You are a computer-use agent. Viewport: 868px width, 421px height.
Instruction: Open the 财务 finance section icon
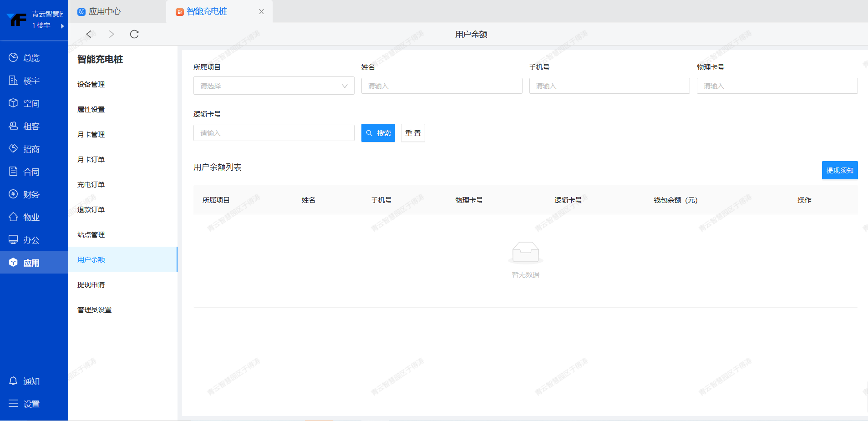(x=13, y=194)
